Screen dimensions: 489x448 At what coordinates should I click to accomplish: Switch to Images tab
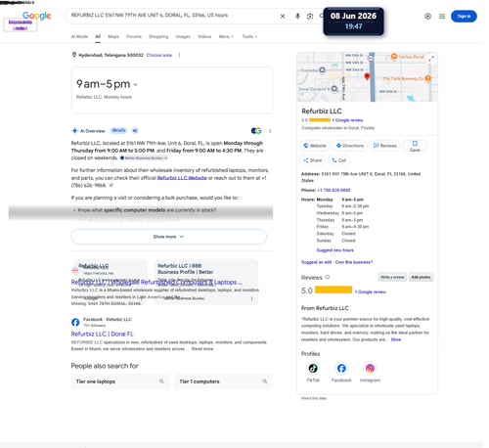coord(183,36)
